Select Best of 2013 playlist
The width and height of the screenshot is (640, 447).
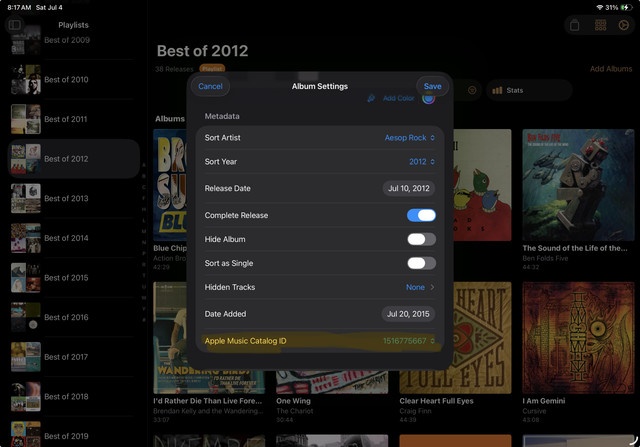pyautogui.click(x=73, y=198)
